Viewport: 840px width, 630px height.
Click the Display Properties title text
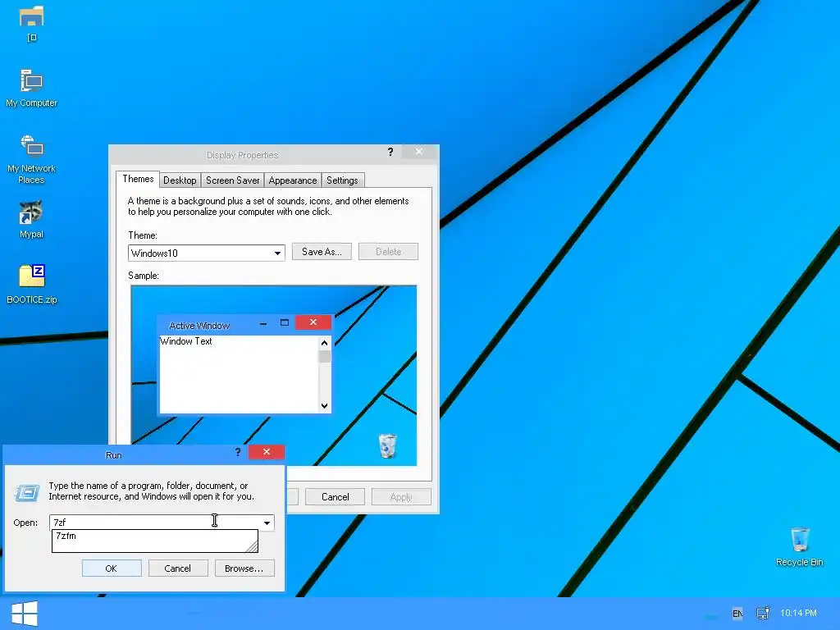point(242,155)
